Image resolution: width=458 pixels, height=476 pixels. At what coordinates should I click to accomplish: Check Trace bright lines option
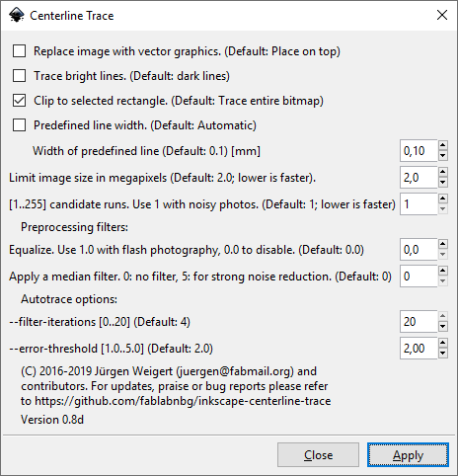pos(19,76)
